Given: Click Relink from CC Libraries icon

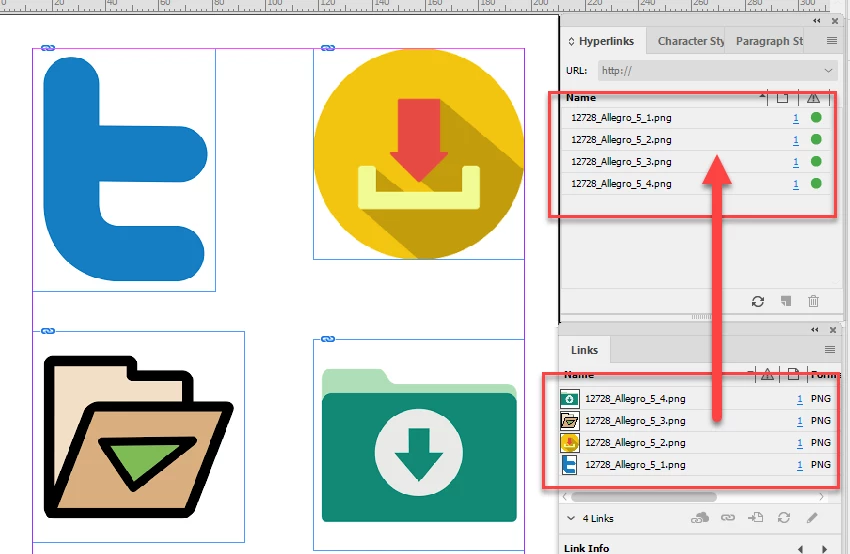Looking at the screenshot, I should coord(700,518).
